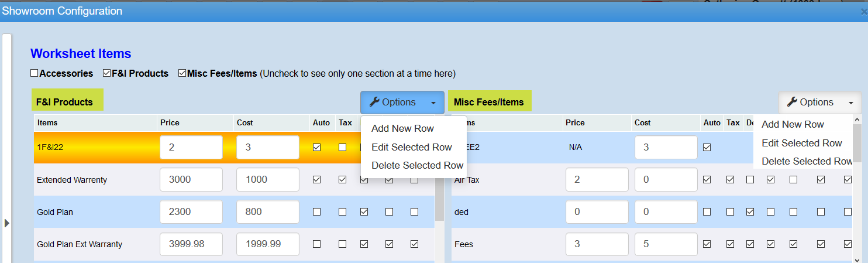This screenshot has height=263, width=868.
Task: Select the Gold Plan Ext Warranty row name
Action: click(80, 244)
